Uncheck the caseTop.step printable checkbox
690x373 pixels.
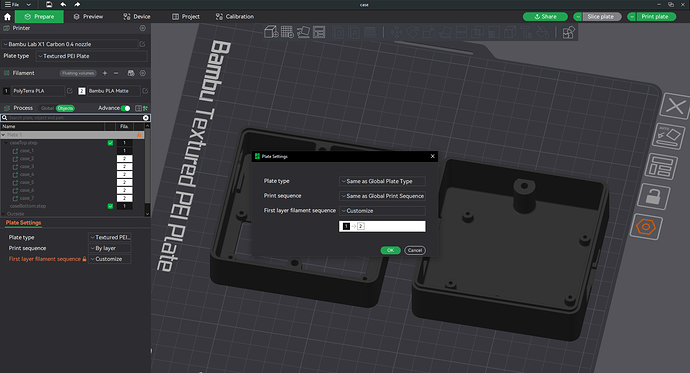point(110,143)
